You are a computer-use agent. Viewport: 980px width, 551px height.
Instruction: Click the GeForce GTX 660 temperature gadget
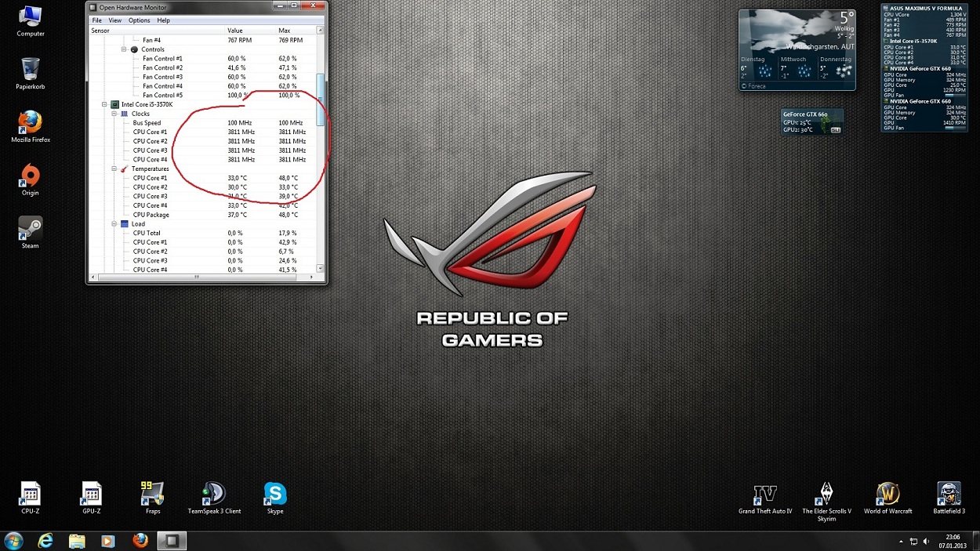[x=812, y=121]
